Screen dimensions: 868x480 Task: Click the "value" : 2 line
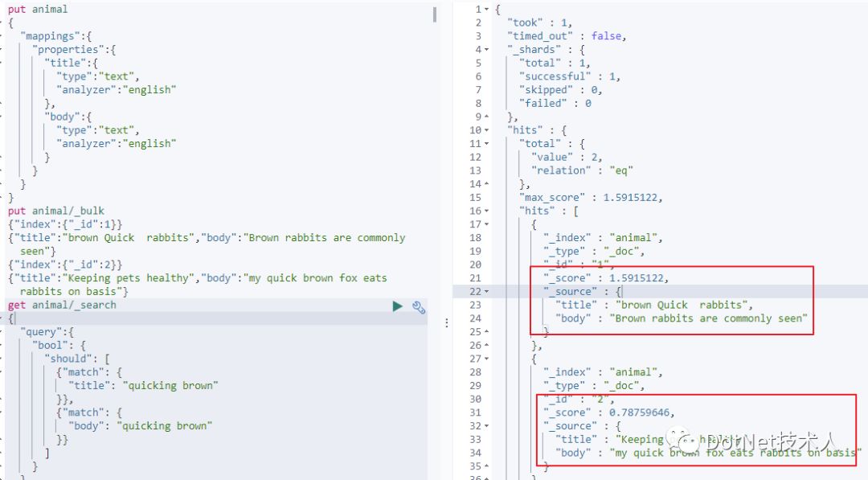tap(567, 158)
